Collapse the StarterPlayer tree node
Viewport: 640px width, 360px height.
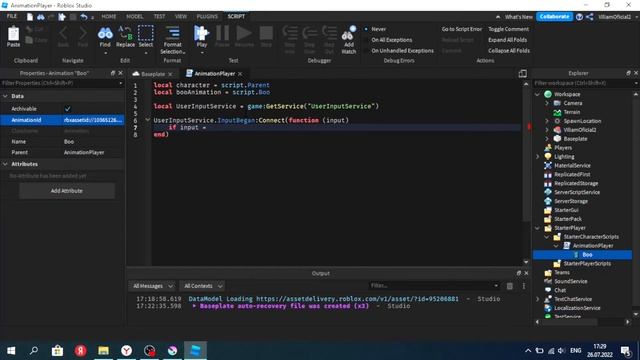tap(538, 228)
